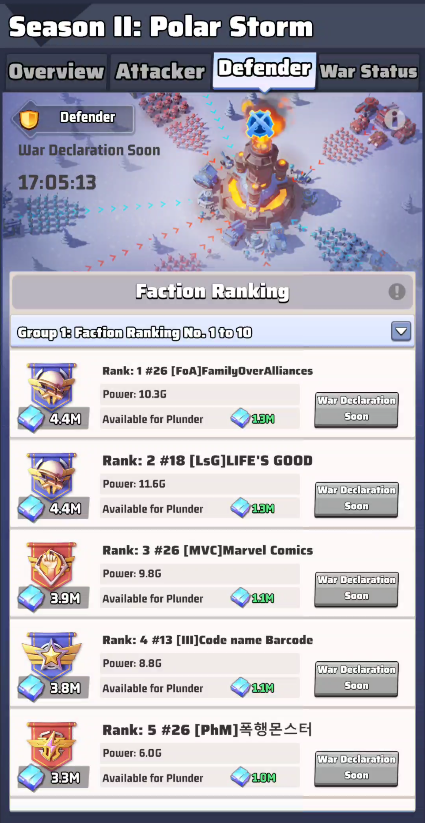Tap the gold shield Defender badge icon
This screenshot has height=823, width=425.
(x=29, y=119)
